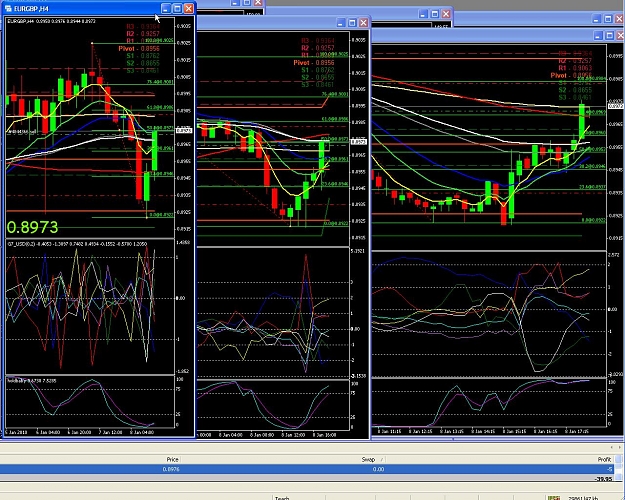Close the rightmost chart window
Screen dimensions: 625x500
(621, 36)
